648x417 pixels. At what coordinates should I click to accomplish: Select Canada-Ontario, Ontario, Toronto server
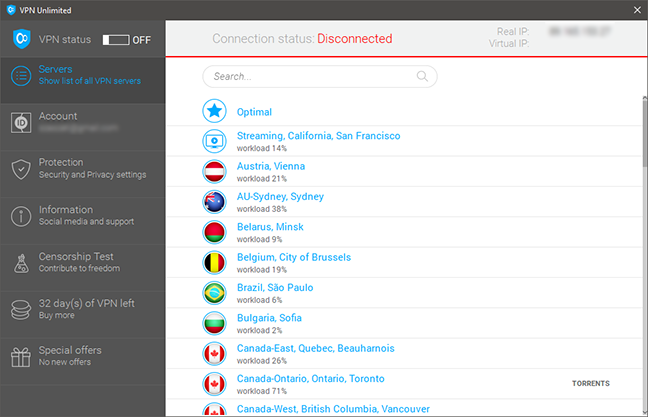click(406, 384)
